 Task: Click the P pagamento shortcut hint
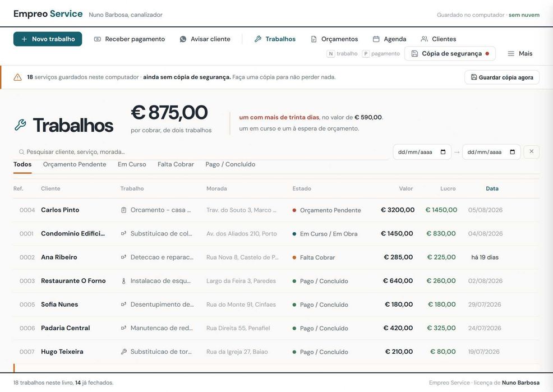[x=381, y=54]
